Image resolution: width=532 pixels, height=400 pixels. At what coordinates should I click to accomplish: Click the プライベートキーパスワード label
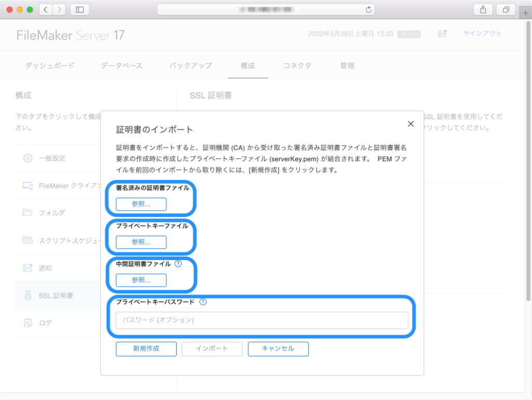coord(155,302)
